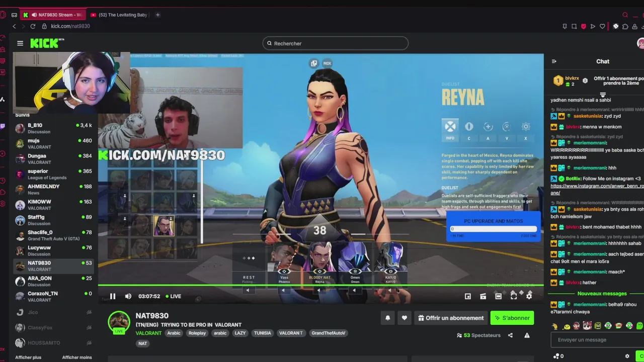Select the GrandTheftAutoV tag
Viewport: 644px width, 362px height.
[328, 333]
